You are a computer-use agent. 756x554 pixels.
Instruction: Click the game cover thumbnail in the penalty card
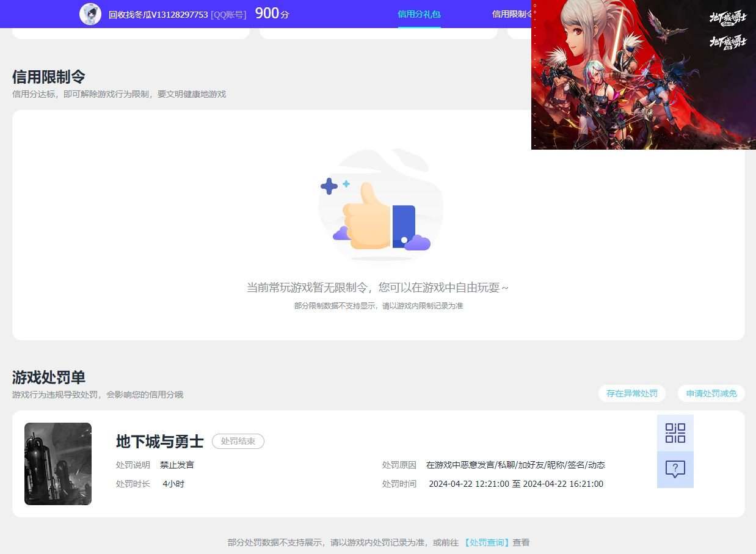point(58,464)
